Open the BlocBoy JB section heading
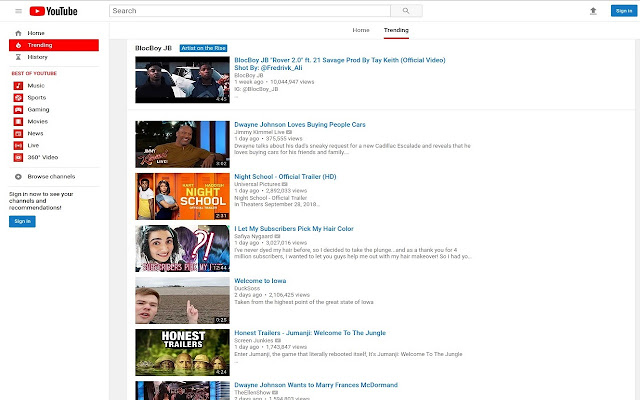Image resolution: width=640 pixels, height=400 pixels. (x=153, y=48)
